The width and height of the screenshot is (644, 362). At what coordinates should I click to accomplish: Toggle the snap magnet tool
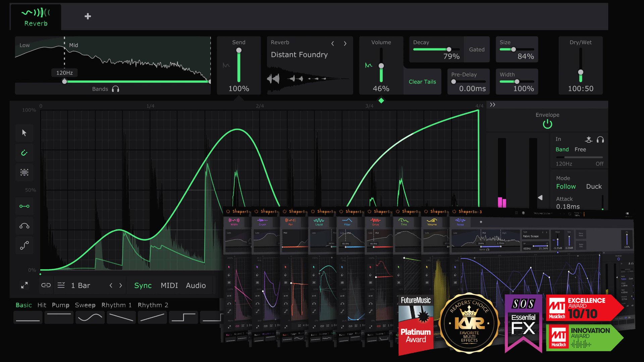(24, 153)
